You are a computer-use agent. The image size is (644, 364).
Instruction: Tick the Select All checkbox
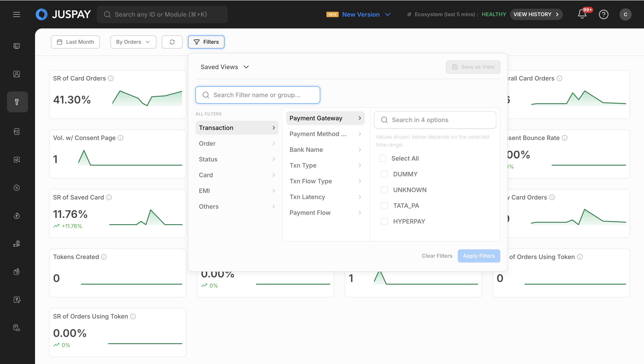click(382, 159)
